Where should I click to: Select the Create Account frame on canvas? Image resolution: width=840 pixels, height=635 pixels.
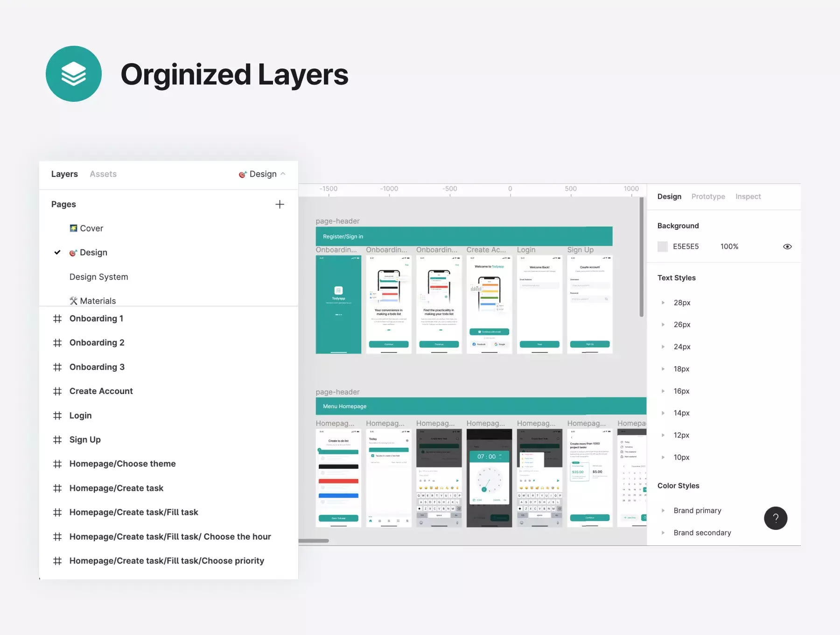coord(489,304)
